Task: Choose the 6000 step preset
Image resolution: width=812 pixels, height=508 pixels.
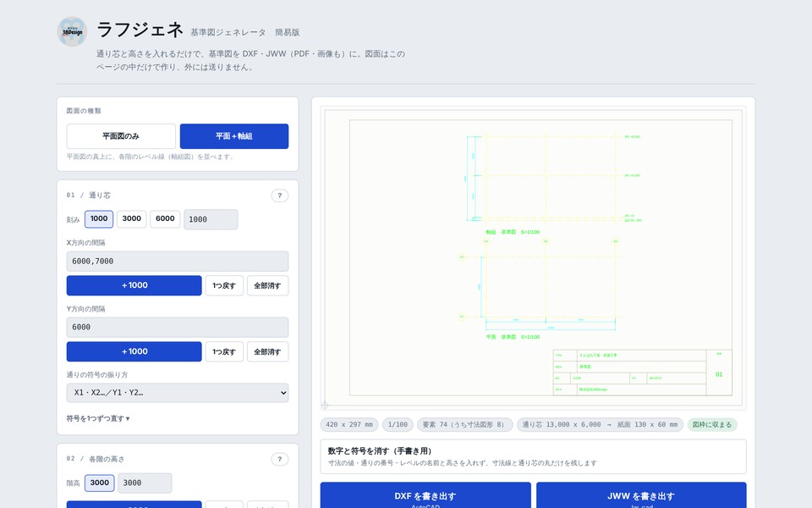Action: coord(165,218)
